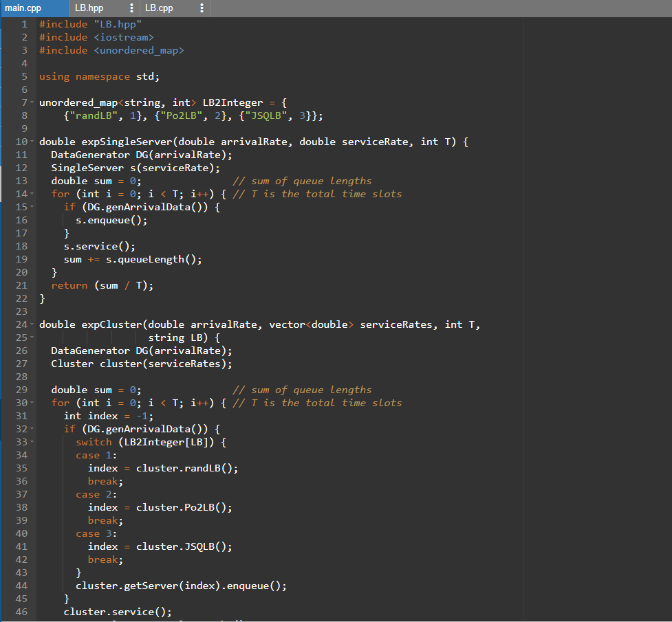The height and width of the screenshot is (622, 672).
Task: Switch to the LB.cpp tab
Action: pos(158,8)
